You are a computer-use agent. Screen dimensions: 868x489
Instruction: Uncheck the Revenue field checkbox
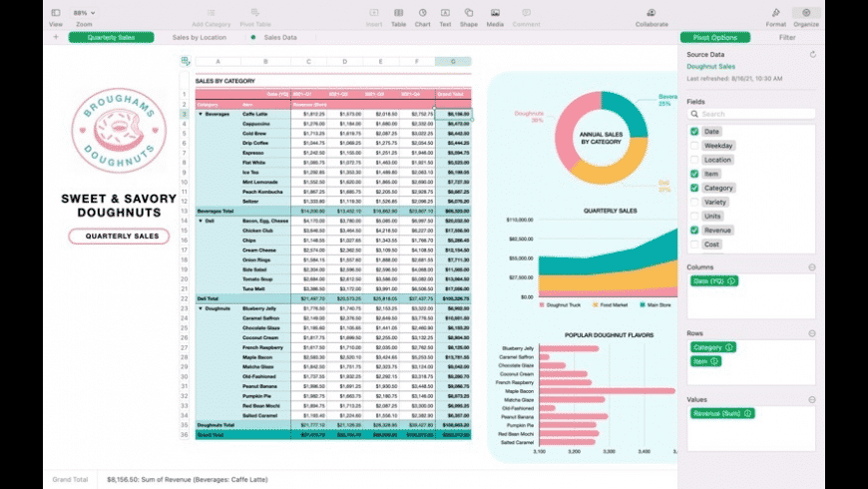click(694, 230)
